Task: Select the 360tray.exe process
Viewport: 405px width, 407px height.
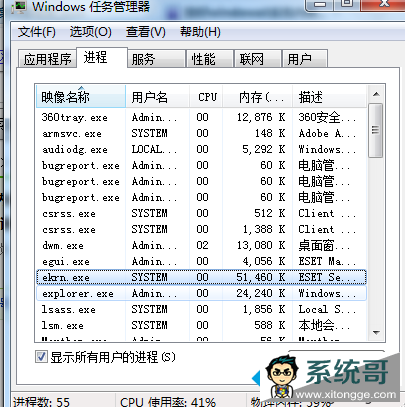Action: coord(201,117)
